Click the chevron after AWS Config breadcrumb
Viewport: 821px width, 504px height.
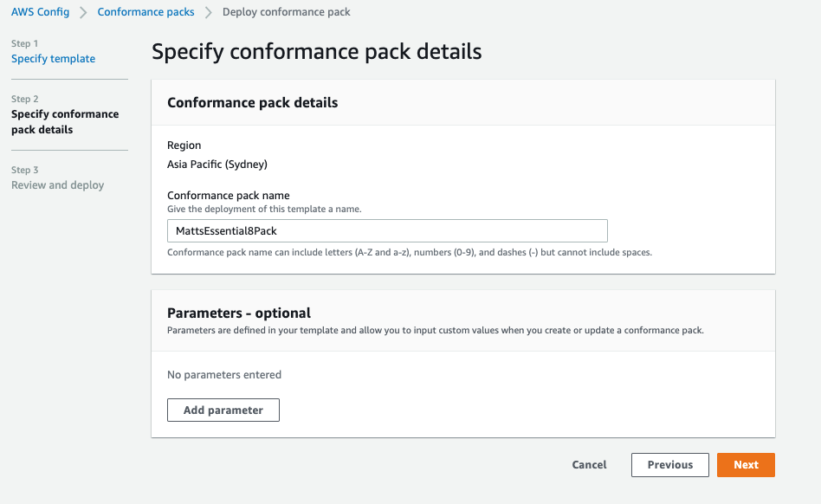click(x=83, y=12)
